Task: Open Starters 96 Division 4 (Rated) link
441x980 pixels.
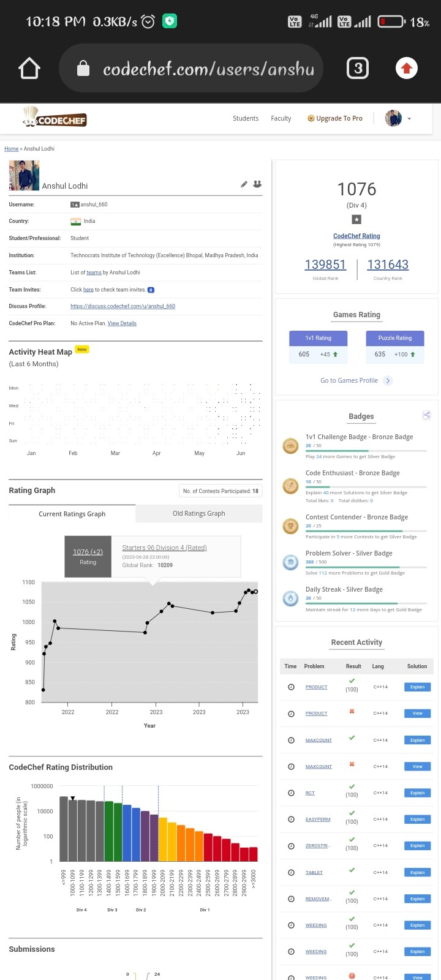Action: click(x=164, y=548)
